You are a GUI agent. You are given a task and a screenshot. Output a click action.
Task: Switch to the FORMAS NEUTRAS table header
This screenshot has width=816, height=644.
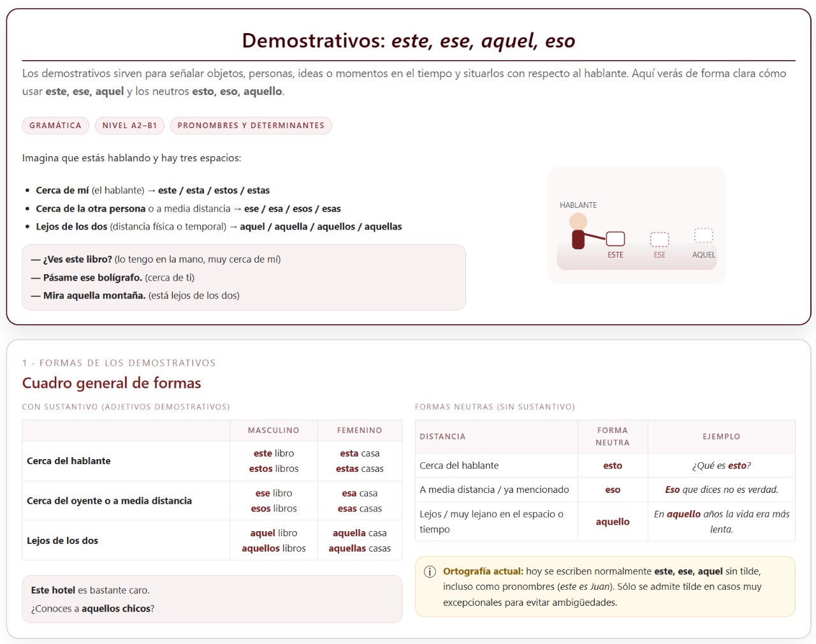pyautogui.click(x=495, y=406)
